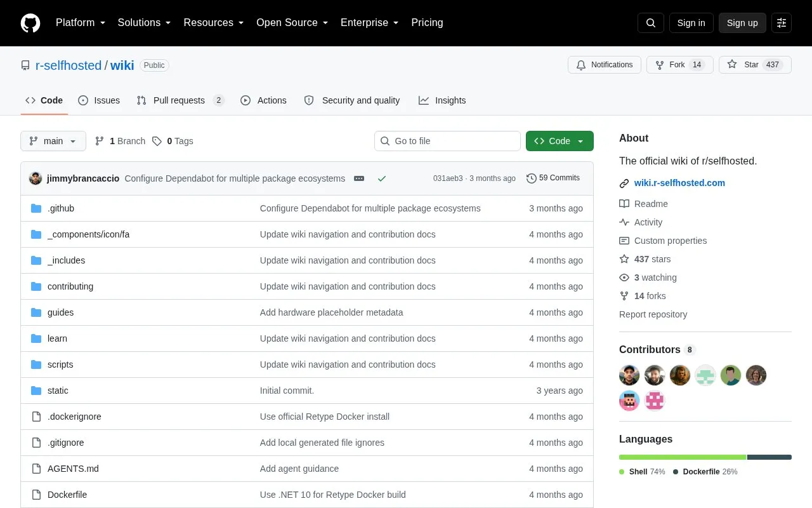The height and width of the screenshot is (508, 812).
Task: Click the Sign up button
Action: tap(742, 23)
